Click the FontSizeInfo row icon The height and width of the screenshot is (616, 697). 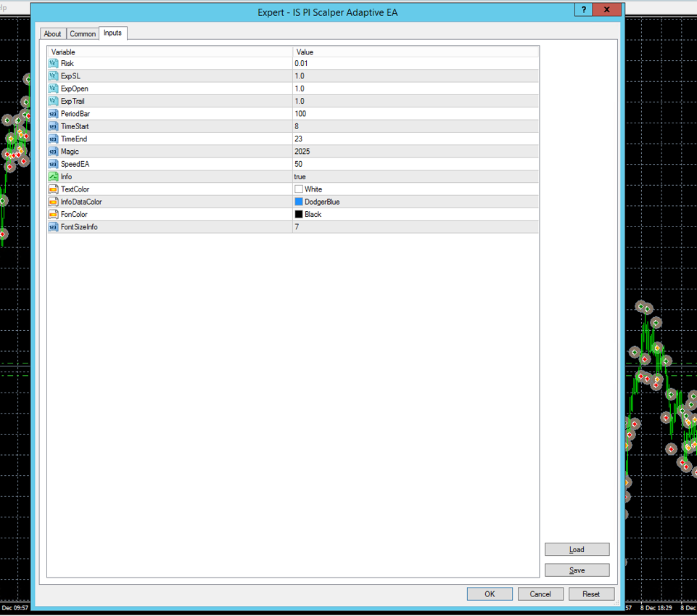tap(53, 227)
